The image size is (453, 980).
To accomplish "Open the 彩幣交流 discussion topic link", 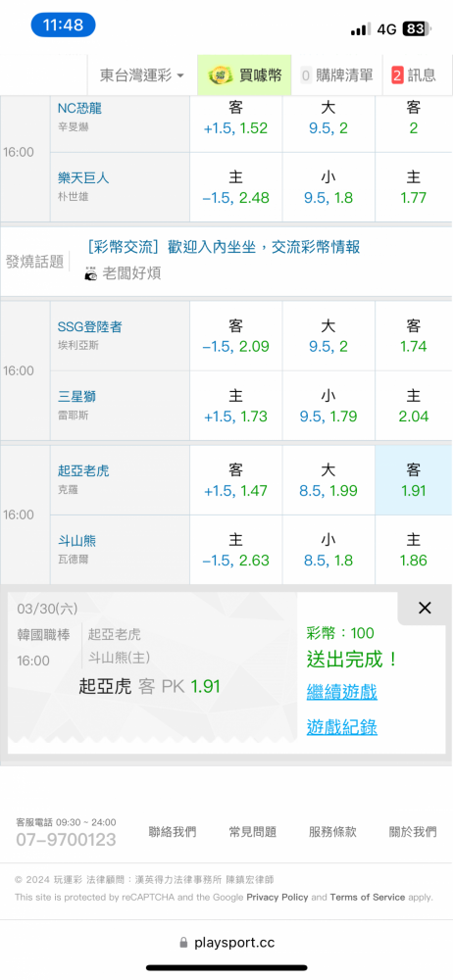I will [x=224, y=247].
